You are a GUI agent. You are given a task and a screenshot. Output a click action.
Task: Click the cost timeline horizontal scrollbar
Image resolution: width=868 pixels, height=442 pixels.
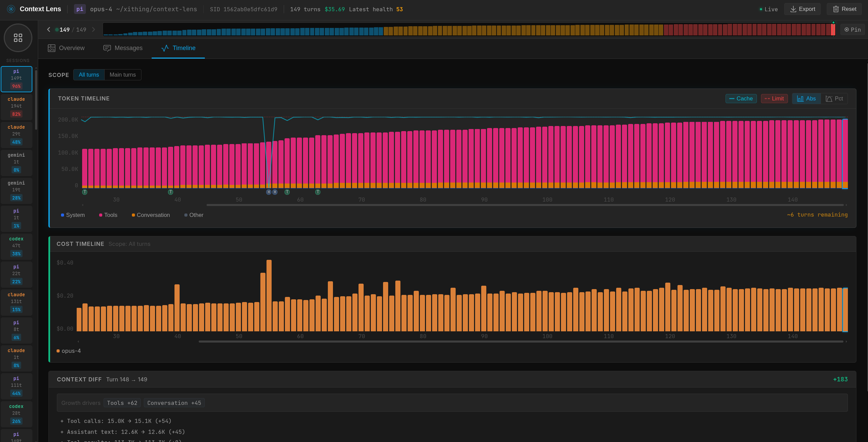pyautogui.click(x=521, y=342)
